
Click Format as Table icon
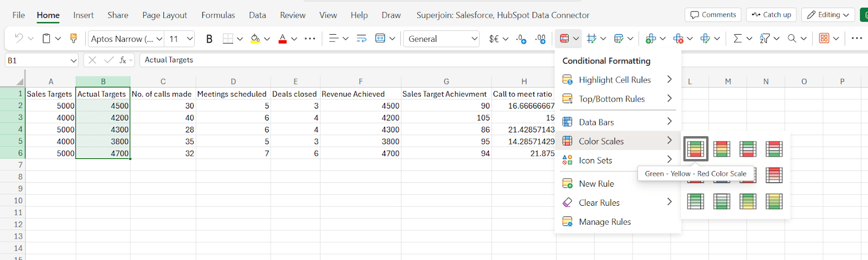[x=618, y=39]
